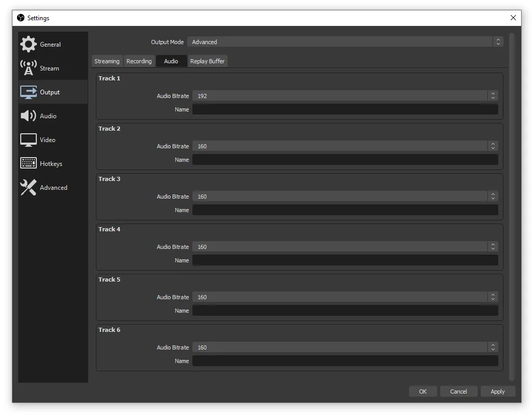Open Track 6 Audio Bitrate dropdown
This screenshot has height=419, width=532.
coord(345,347)
